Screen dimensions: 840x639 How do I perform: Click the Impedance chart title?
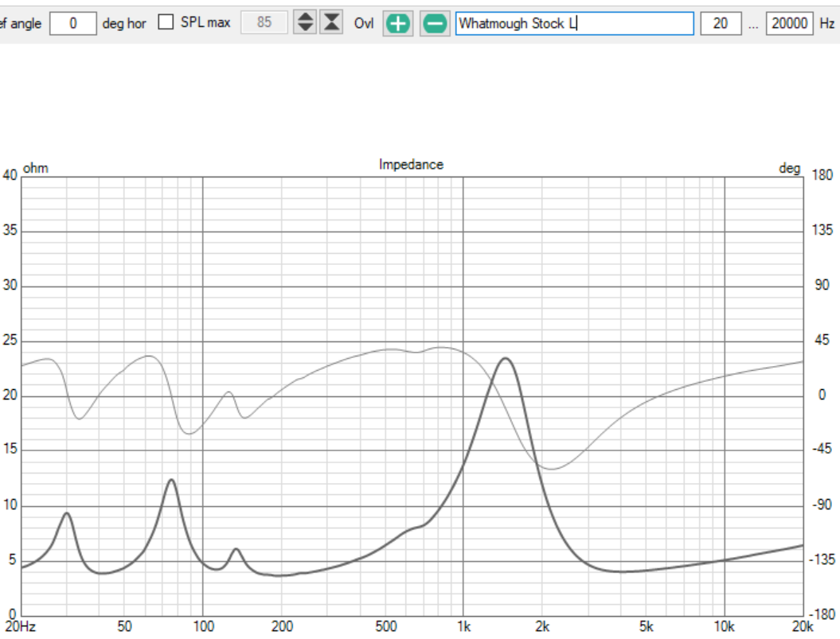[411, 165]
